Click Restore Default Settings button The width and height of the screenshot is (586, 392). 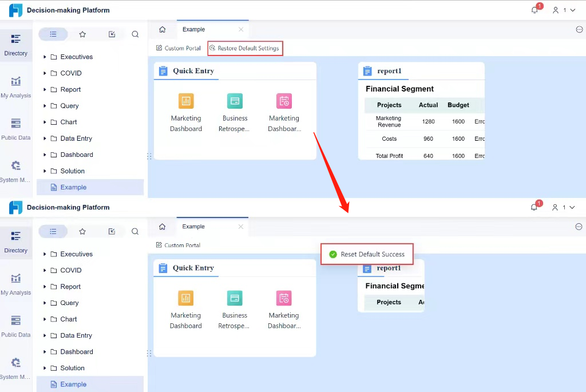pos(245,48)
